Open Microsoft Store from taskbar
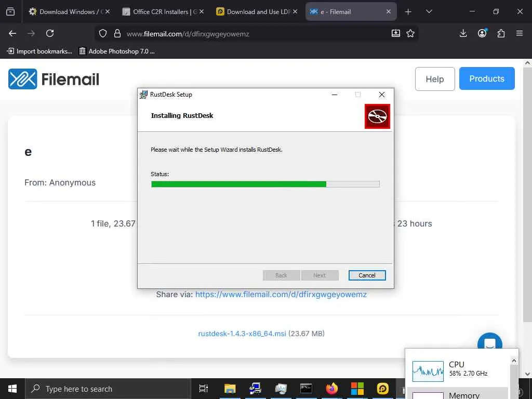Screen dimensions: 532x399 tap(357, 389)
